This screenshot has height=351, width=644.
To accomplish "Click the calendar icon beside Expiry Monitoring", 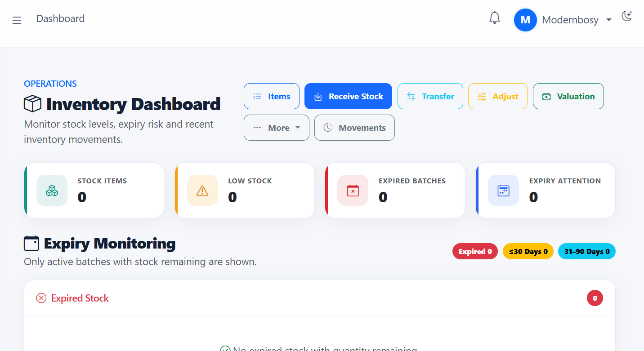I will (31, 244).
